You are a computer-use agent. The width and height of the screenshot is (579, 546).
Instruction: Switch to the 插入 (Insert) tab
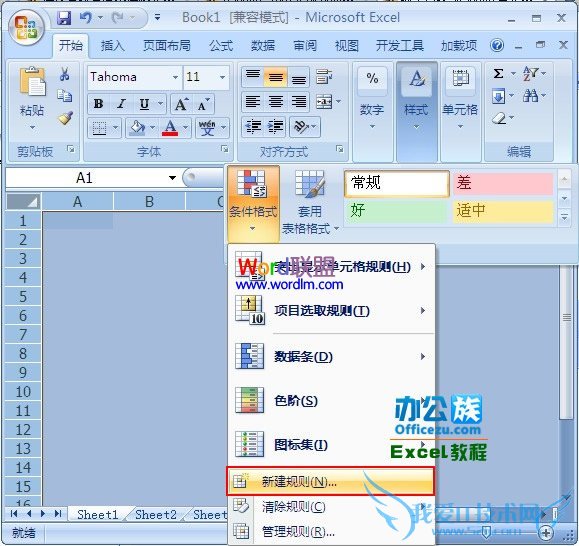113,46
